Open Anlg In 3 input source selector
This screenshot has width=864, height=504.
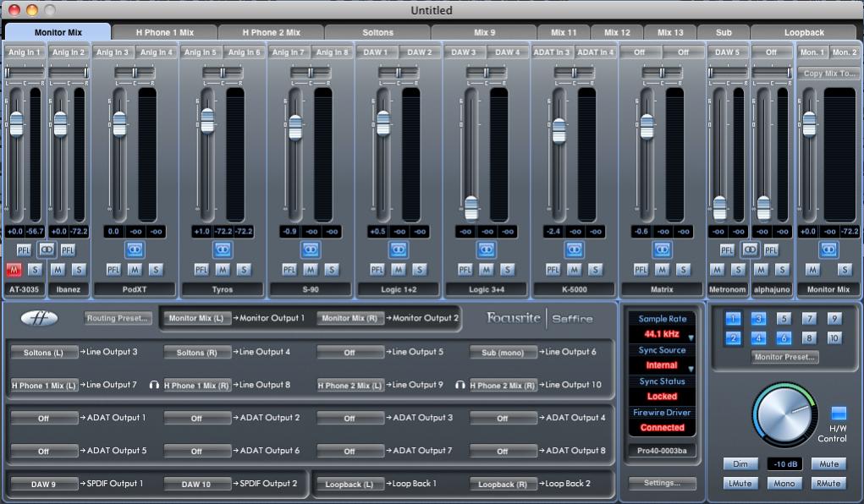[113, 52]
